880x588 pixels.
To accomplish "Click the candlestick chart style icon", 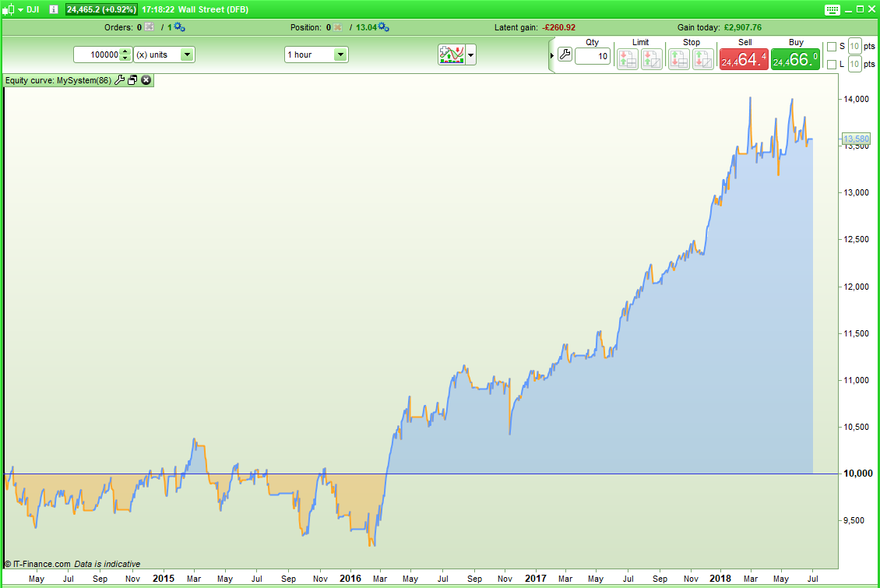I will [x=8, y=9].
